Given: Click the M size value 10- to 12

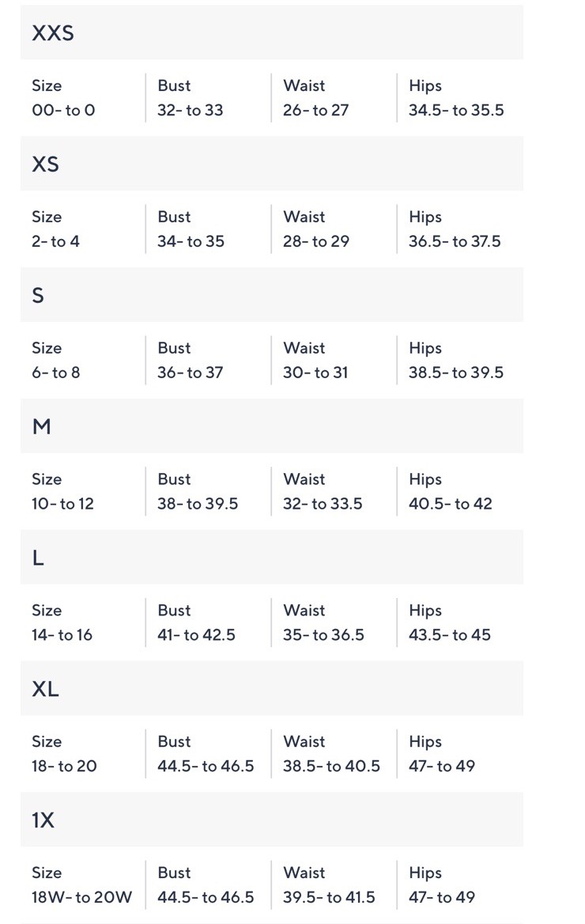Looking at the screenshot, I should click(x=62, y=504).
